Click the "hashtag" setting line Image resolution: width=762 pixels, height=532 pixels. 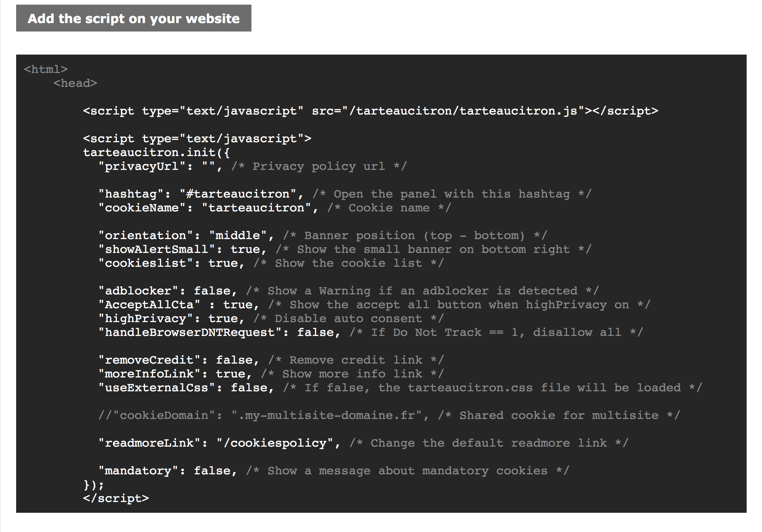point(344,194)
